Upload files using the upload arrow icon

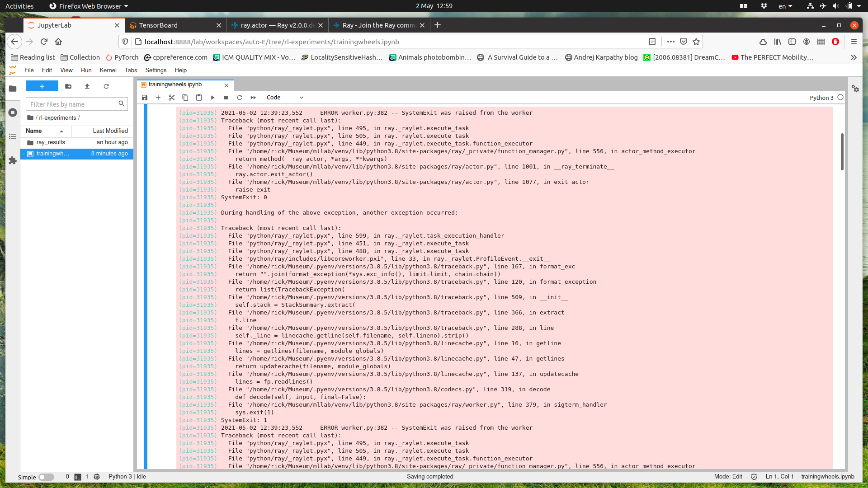point(87,86)
